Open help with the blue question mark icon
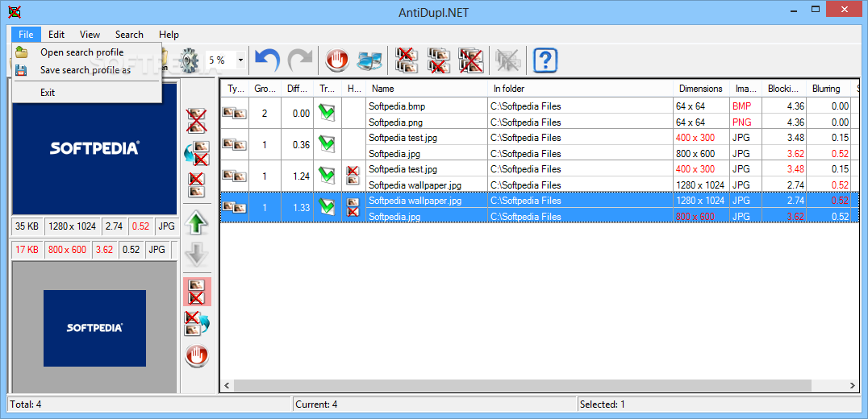Image resolution: width=868 pixels, height=419 pixels. coord(545,60)
